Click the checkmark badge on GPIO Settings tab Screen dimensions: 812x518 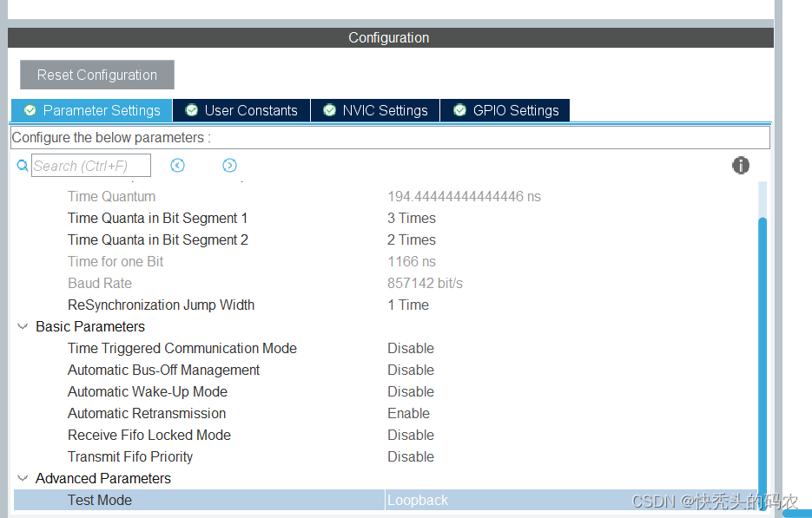point(459,110)
